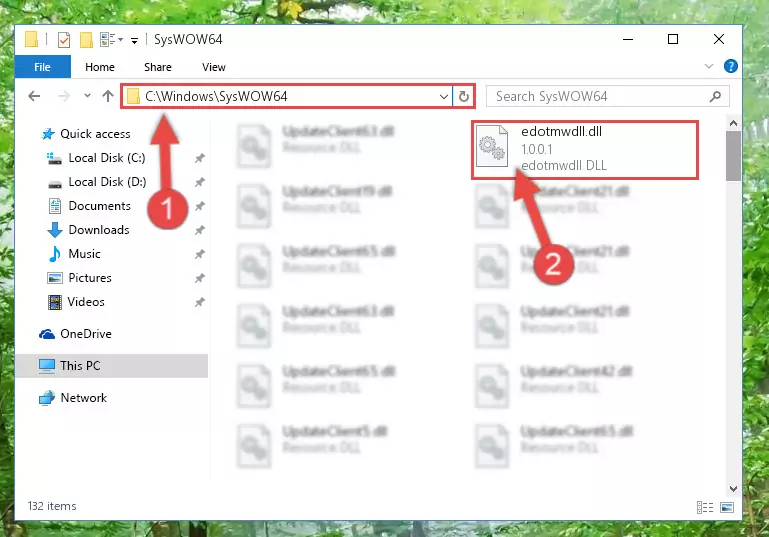Maximize the SysWOW64 window
The height and width of the screenshot is (537, 769).
tap(673, 39)
